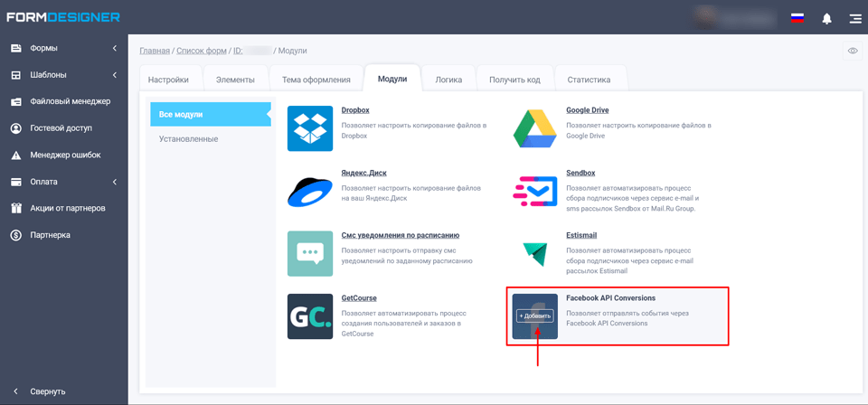Open the Sendbox title link
Screen dimensions: 868x405
coord(580,173)
